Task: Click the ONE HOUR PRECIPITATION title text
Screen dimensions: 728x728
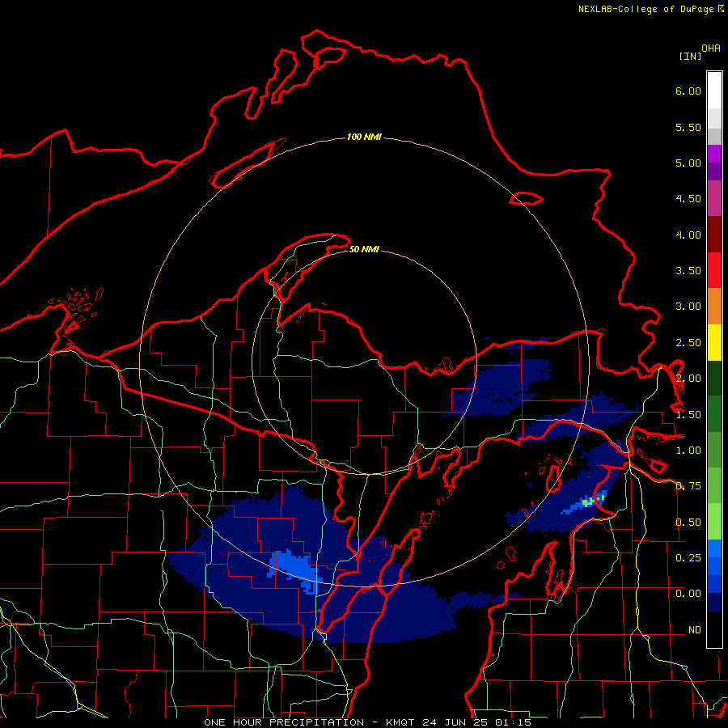Action: (284, 722)
